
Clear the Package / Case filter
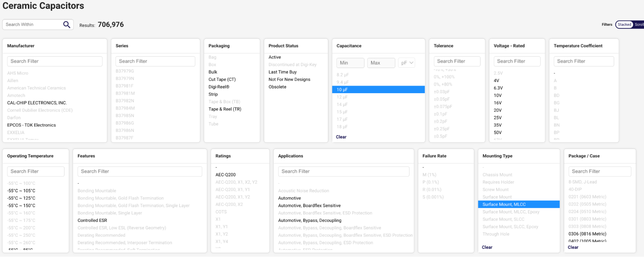point(573,247)
